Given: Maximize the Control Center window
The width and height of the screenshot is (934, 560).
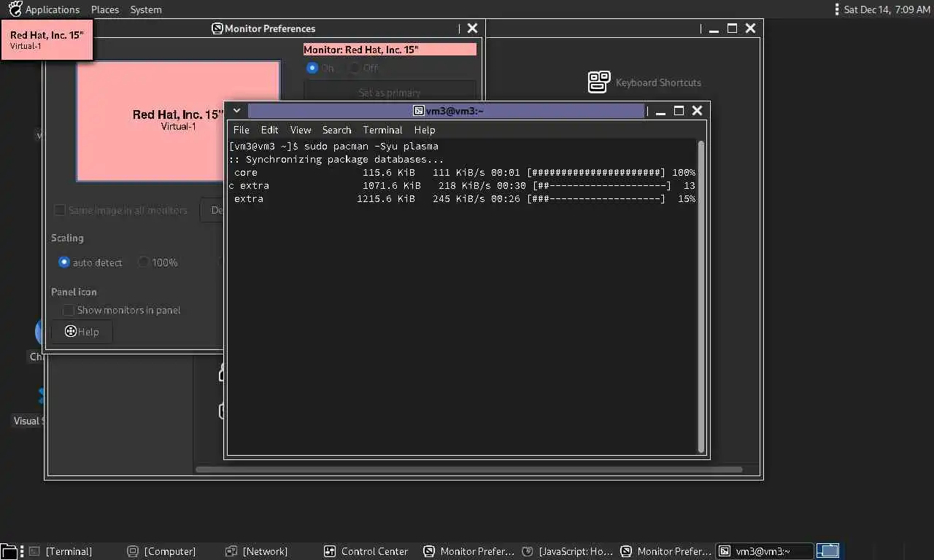Looking at the screenshot, I should coord(732,28).
